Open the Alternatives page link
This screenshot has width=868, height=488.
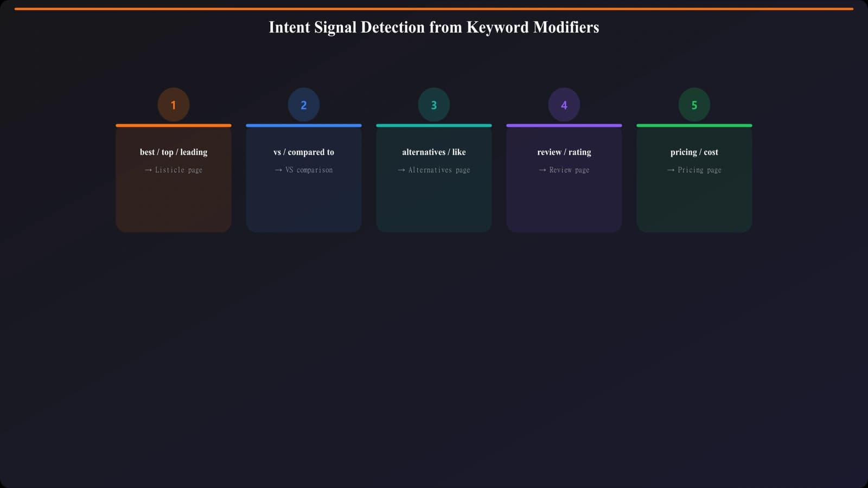pyautogui.click(x=433, y=170)
